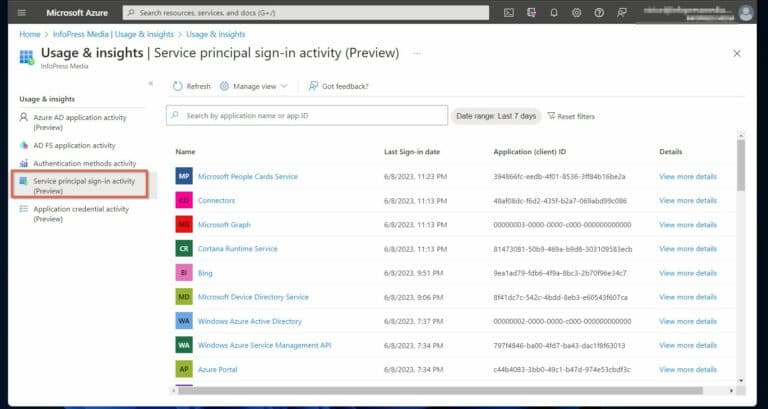The width and height of the screenshot is (768, 409).
Task: Select Authentication methods activity
Action: point(85,163)
